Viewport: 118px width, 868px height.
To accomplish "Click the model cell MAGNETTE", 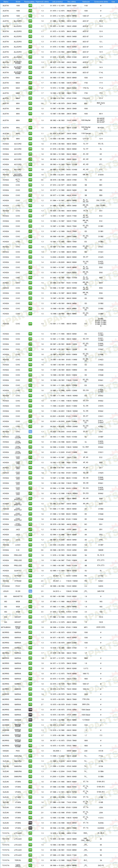I will click(18, 596).
